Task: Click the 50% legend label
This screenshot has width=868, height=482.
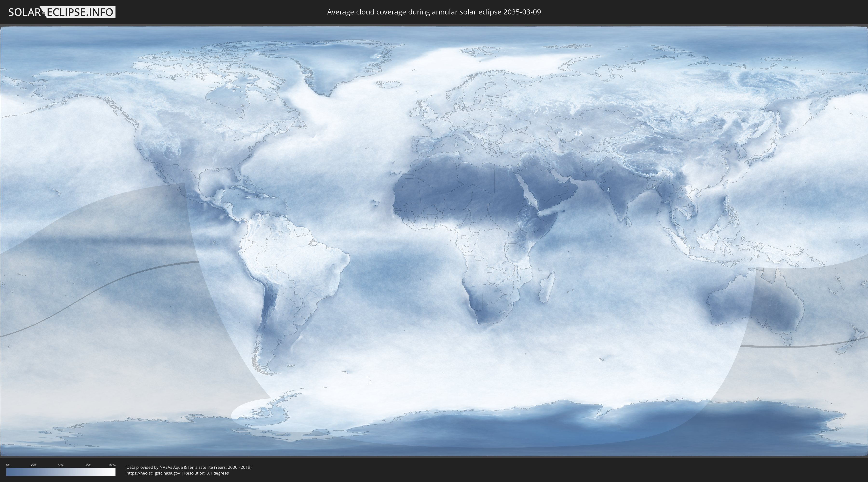Action: click(x=61, y=465)
